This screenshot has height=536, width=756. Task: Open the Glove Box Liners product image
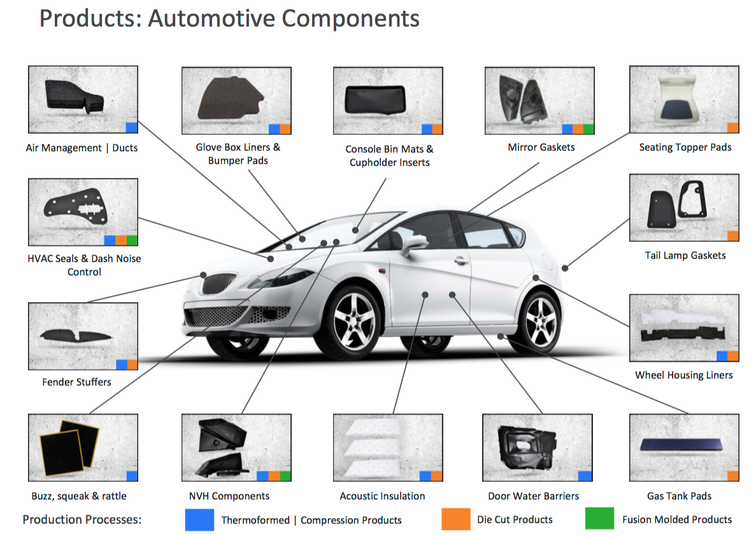[x=236, y=101]
